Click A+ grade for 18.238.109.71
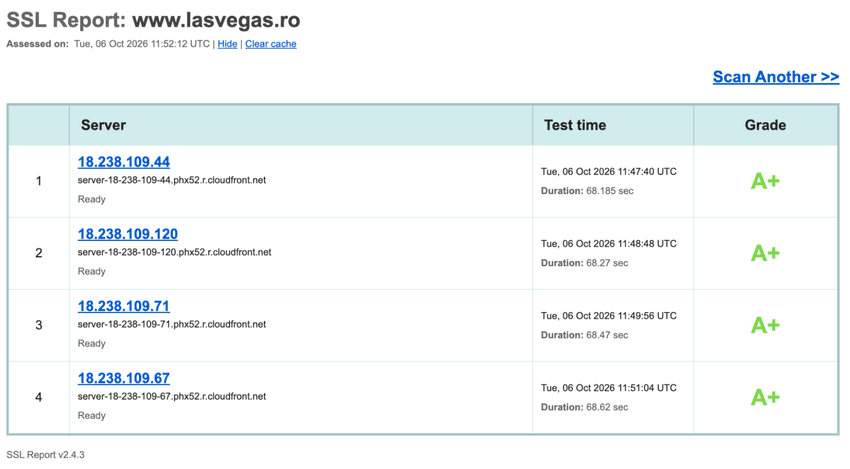The width and height of the screenshot is (850, 469). tap(765, 325)
